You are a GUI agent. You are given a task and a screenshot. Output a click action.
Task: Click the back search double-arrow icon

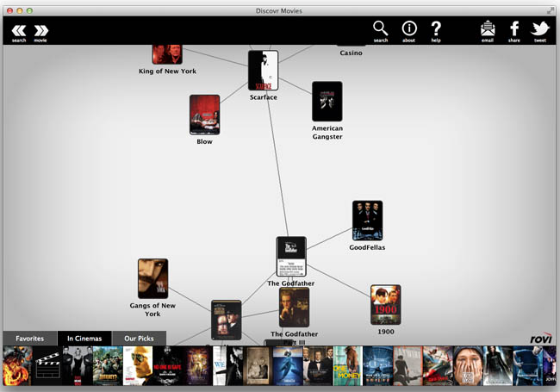(x=18, y=31)
